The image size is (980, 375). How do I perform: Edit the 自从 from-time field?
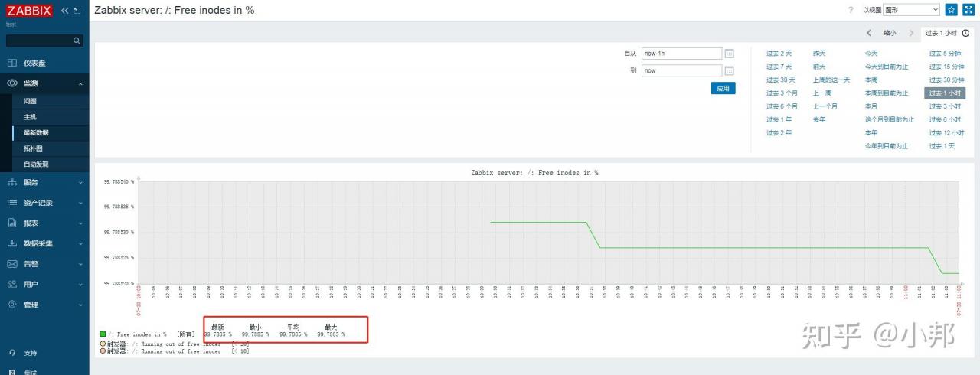pyautogui.click(x=681, y=54)
